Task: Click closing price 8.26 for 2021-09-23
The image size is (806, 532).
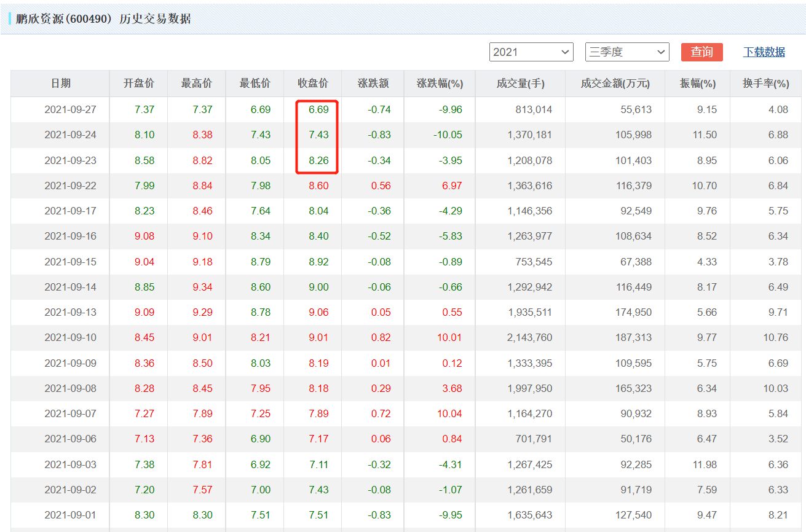Action: click(318, 161)
